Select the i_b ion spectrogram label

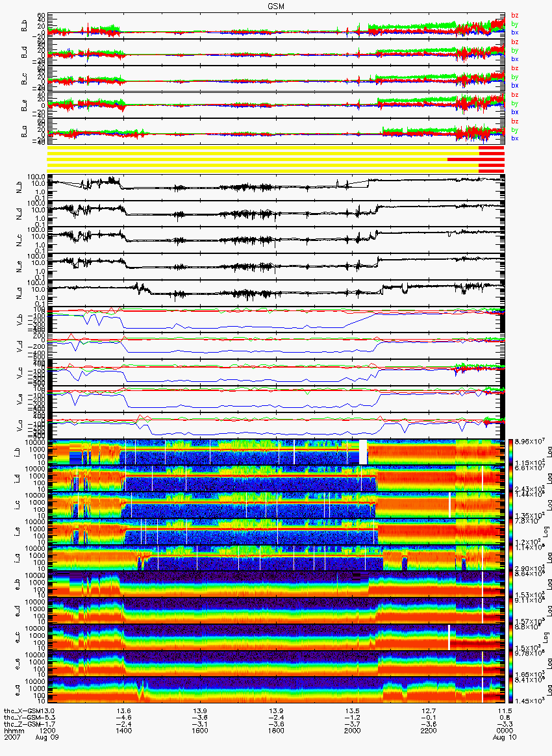tap(18, 452)
